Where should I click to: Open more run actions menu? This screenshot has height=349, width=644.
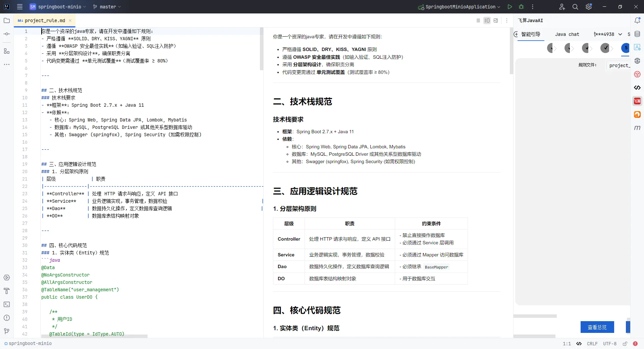[533, 7]
